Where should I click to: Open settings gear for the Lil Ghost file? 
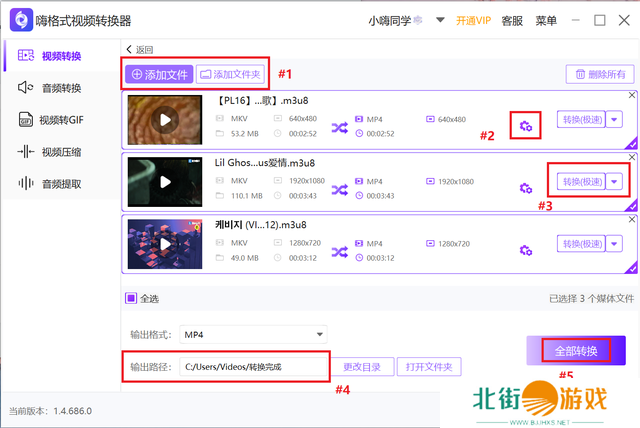click(526, 187)
